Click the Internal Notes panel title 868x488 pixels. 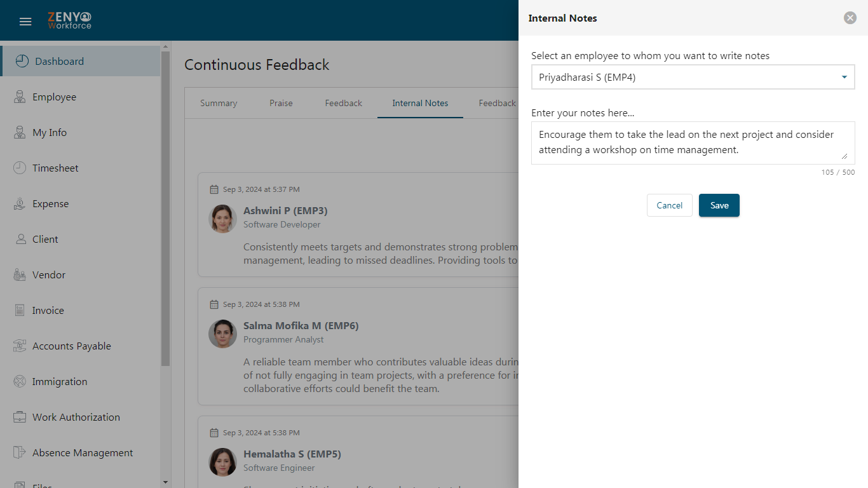563,18
